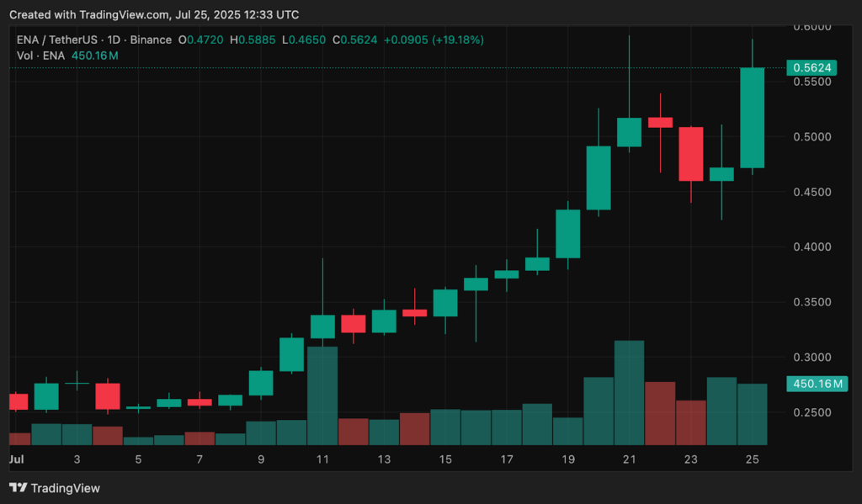862x504 pixels.
Task: Click the teal 0.5624 last price label
Action: tap(813, 67)
